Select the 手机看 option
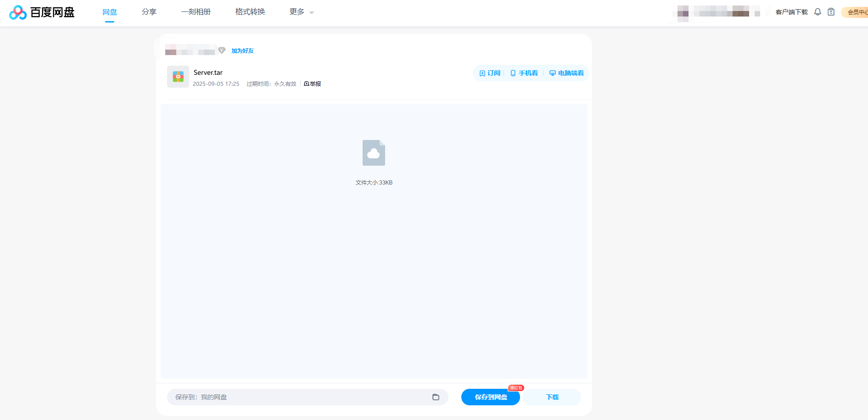Screen dimensions: 868x420 [x=524, y=73]
